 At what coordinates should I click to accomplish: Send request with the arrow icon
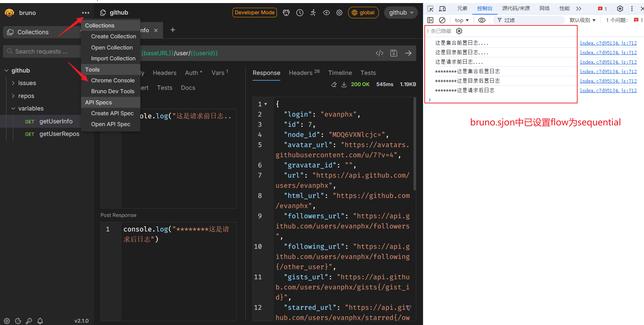(408, 53)
